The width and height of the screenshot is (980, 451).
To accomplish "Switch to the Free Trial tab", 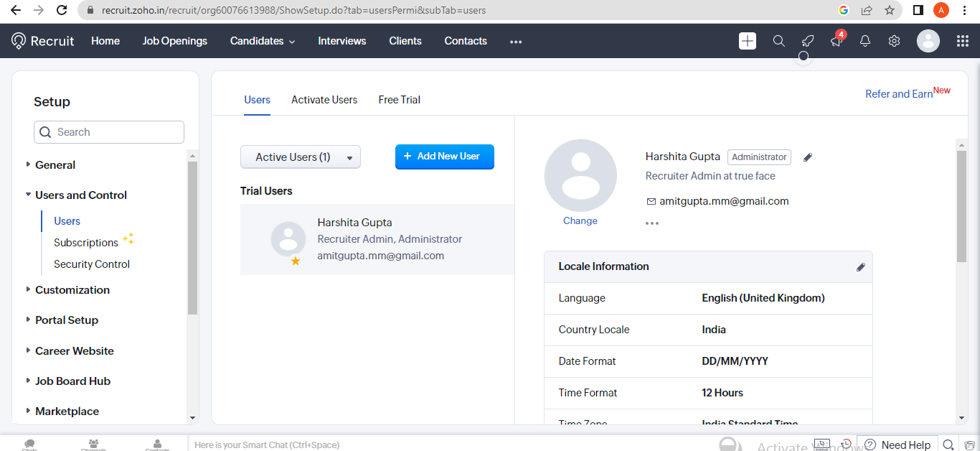I will click(400, 100).
